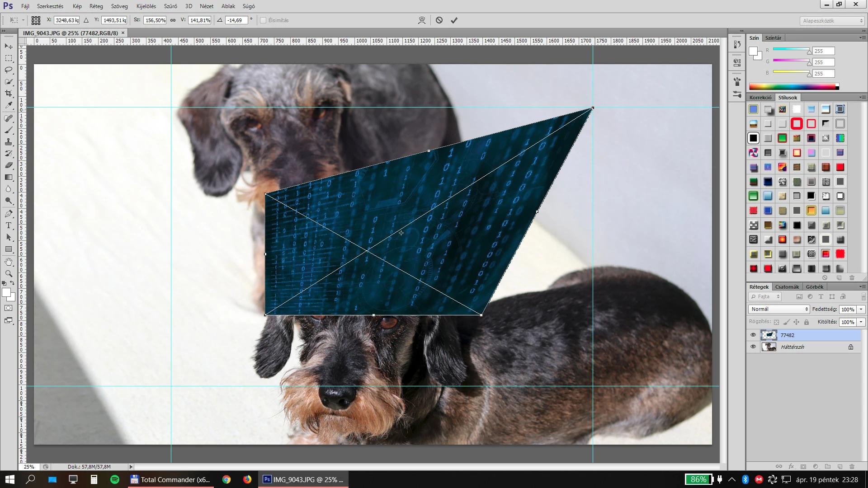Select the Hand tool
Viewport: 868px width, 488px height.
[9, 262]
